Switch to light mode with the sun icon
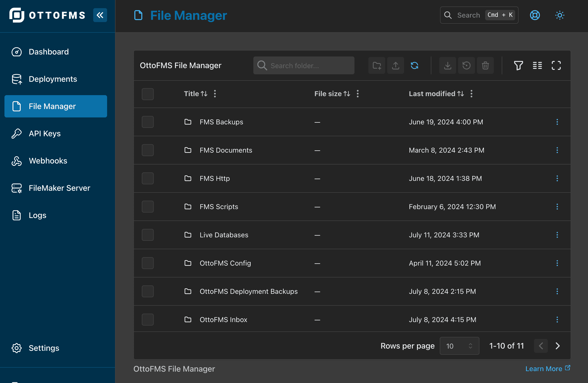 (x=559, y=15)
